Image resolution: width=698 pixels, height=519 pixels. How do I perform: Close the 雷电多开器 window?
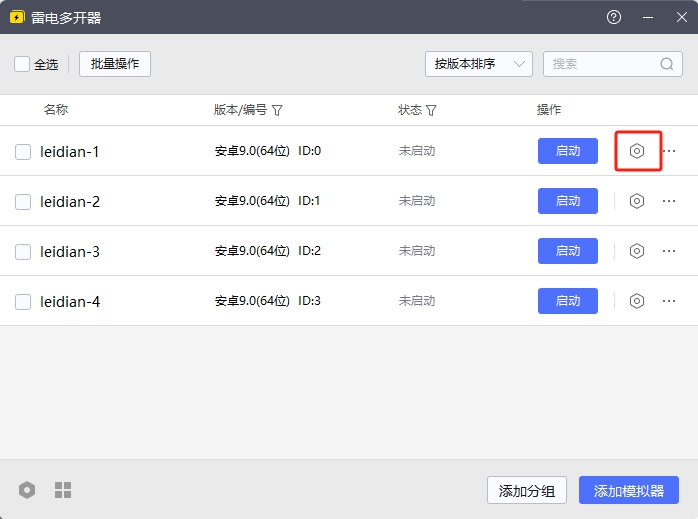[682, 17]
